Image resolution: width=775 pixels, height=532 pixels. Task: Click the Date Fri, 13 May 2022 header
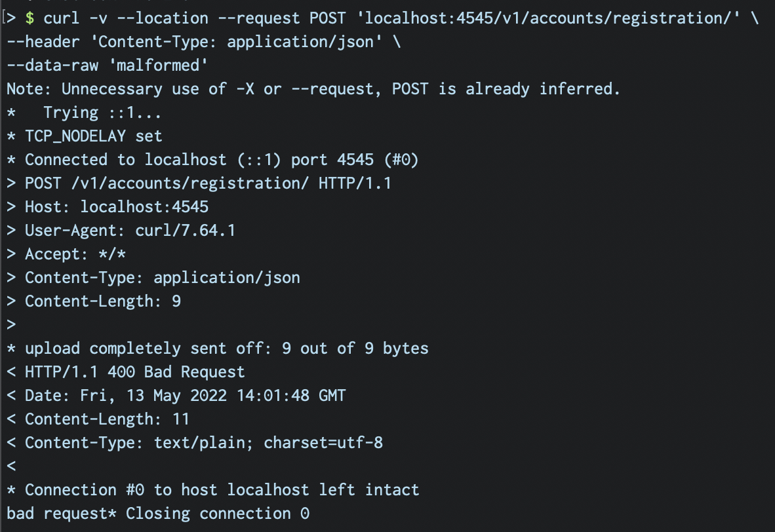185,396
